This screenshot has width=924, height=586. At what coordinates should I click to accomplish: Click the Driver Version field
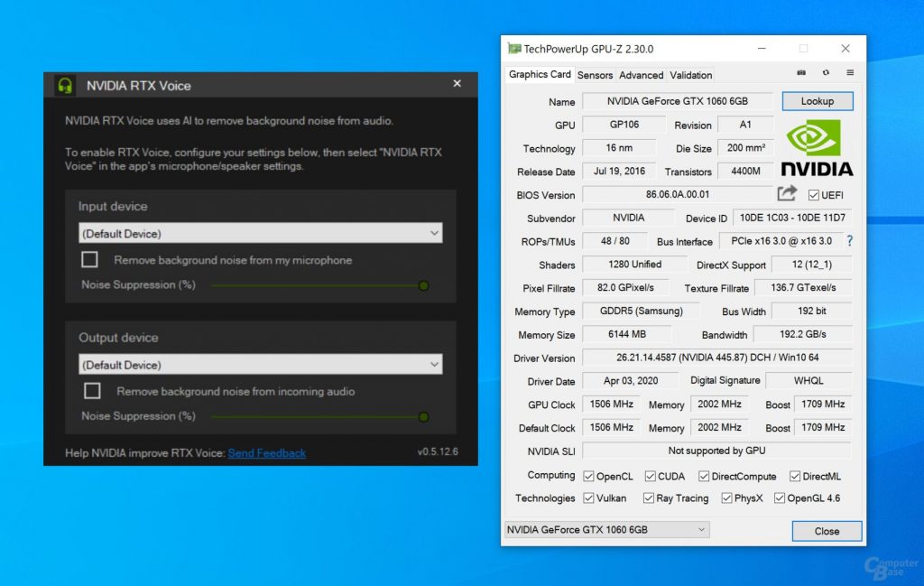(717, 358)
